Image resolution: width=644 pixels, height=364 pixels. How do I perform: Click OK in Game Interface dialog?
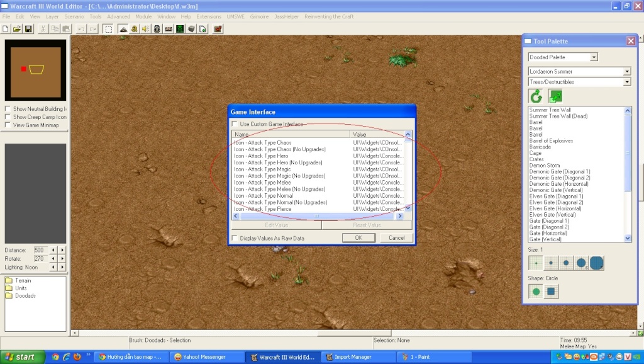358,237
